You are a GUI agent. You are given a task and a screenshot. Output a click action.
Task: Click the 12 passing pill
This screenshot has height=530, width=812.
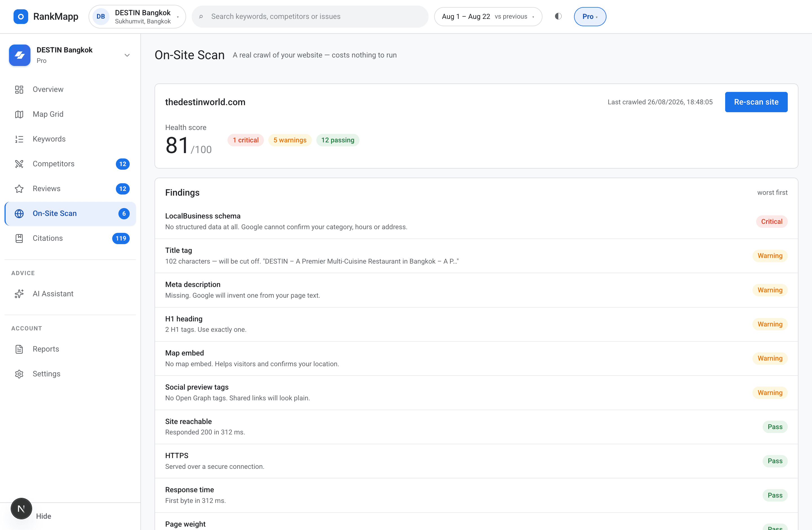pyautogui.click(x=337, y=140)
